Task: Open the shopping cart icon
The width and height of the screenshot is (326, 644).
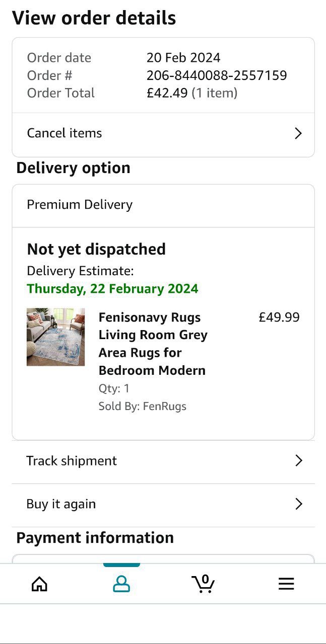Action: click(x=204, y=584)
